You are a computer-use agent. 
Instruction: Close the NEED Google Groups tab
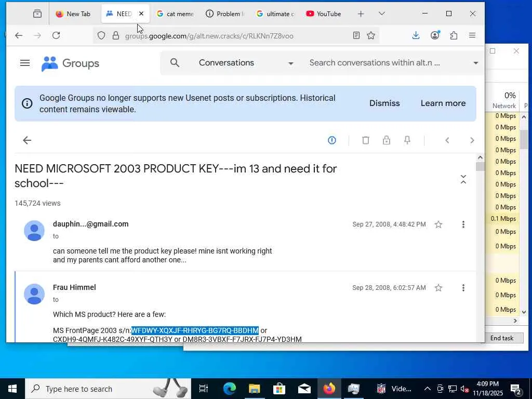click(x=141, y=14)
